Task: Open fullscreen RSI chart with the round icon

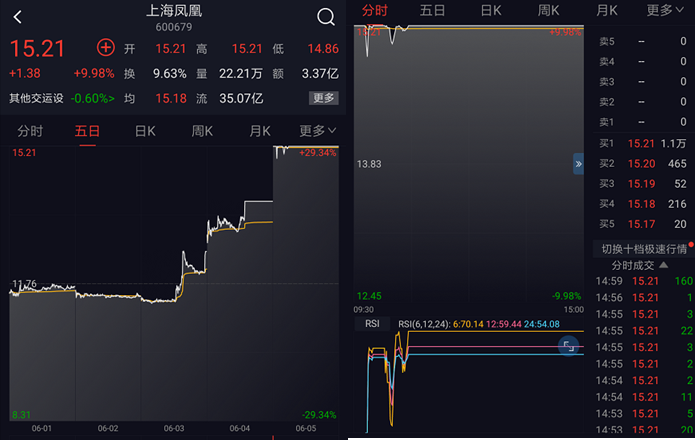Action: [x=569, y=346]
